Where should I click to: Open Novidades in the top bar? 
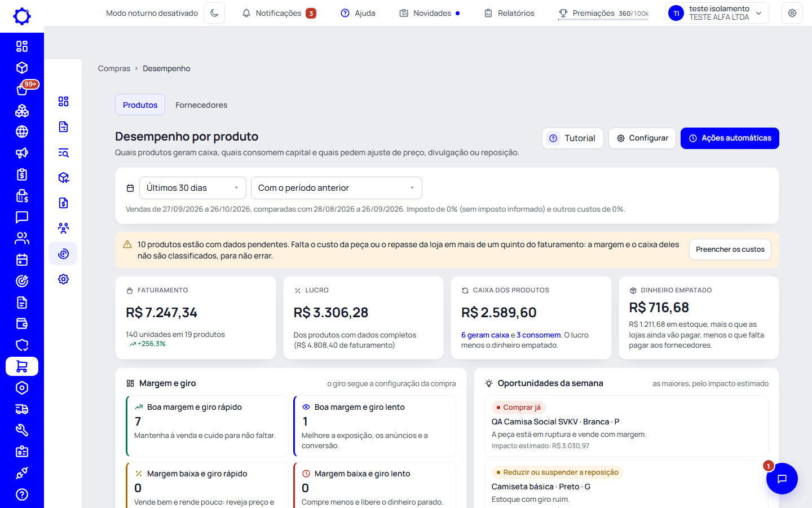pyautogui.click(x=430, y=13)
